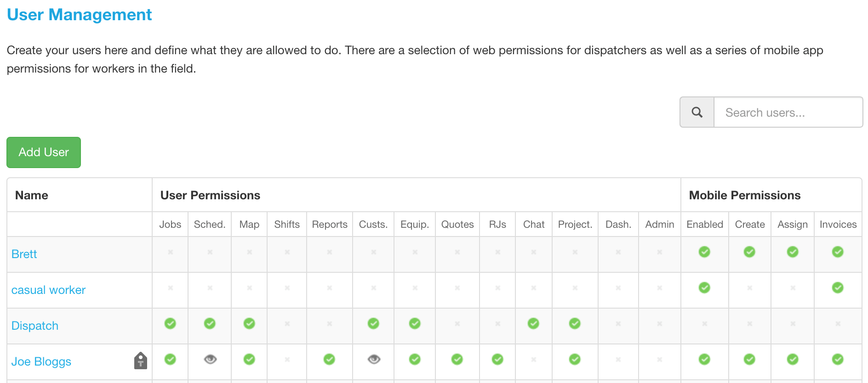868x383 pixels.
Task: Open the Brett user link
Action: tap(24, 254)
